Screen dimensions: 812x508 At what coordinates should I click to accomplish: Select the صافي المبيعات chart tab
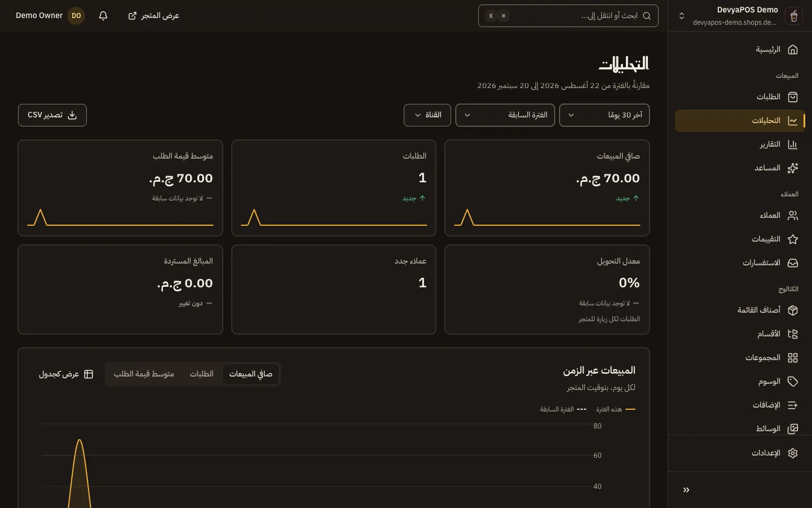251,374
